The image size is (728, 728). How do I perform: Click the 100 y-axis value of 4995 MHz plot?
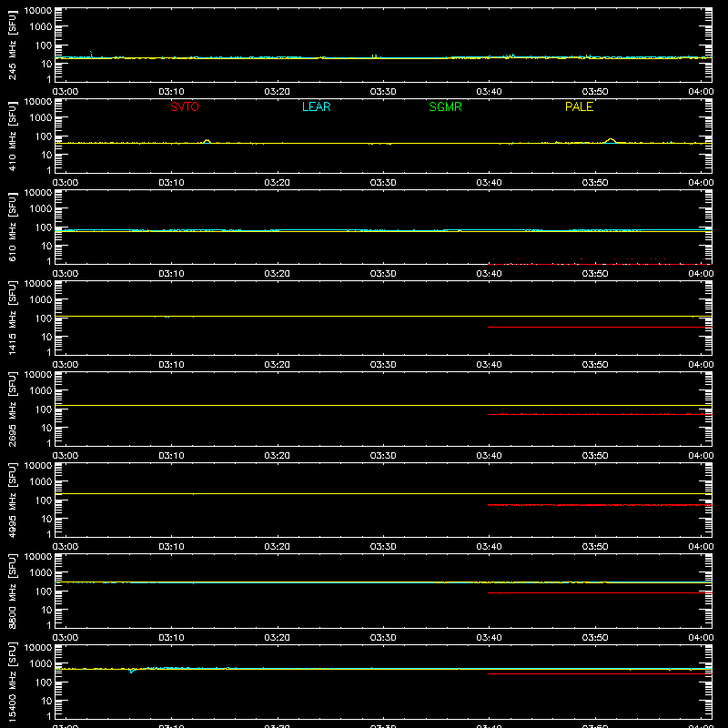click(44, 500)
